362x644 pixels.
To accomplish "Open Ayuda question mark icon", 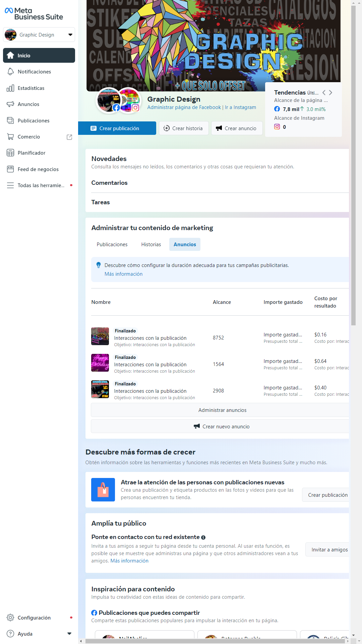I will [10, 634].
